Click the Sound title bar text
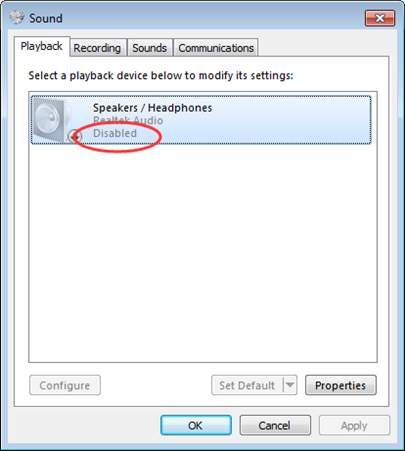The height and width of the screenshot is (451, 405). [46, 18]
